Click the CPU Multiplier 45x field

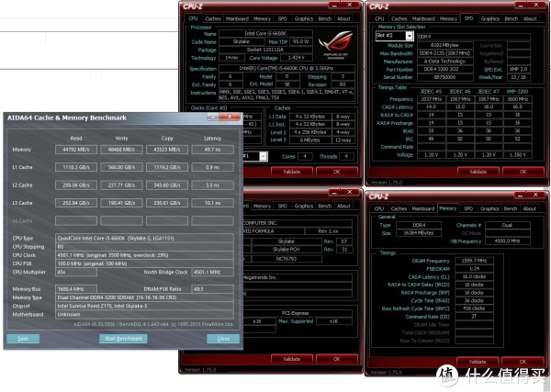(x=76, y=273)
